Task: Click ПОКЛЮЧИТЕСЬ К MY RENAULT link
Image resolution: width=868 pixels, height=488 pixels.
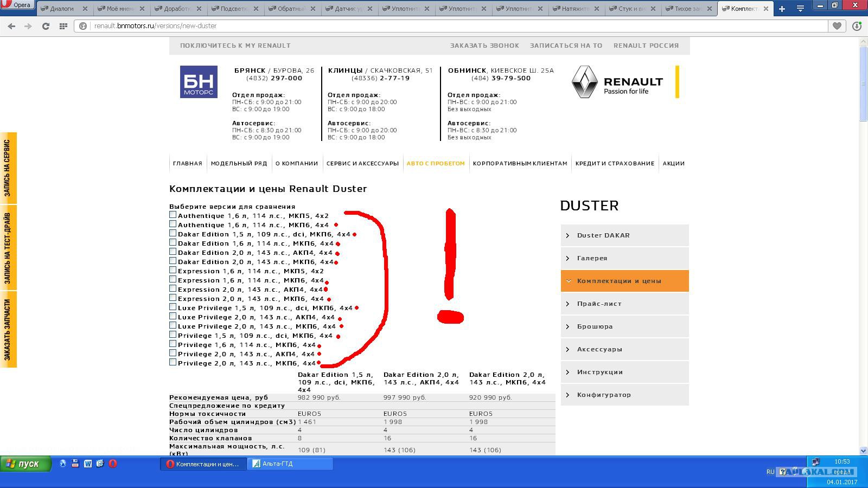Action: tap(235, 46)
